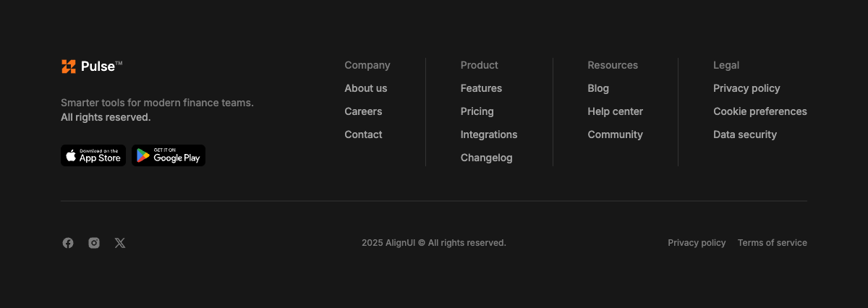Open Privacy policy in bottom bar
The width and height of the screenshot is (868, 308).
(x=697, y=243)
